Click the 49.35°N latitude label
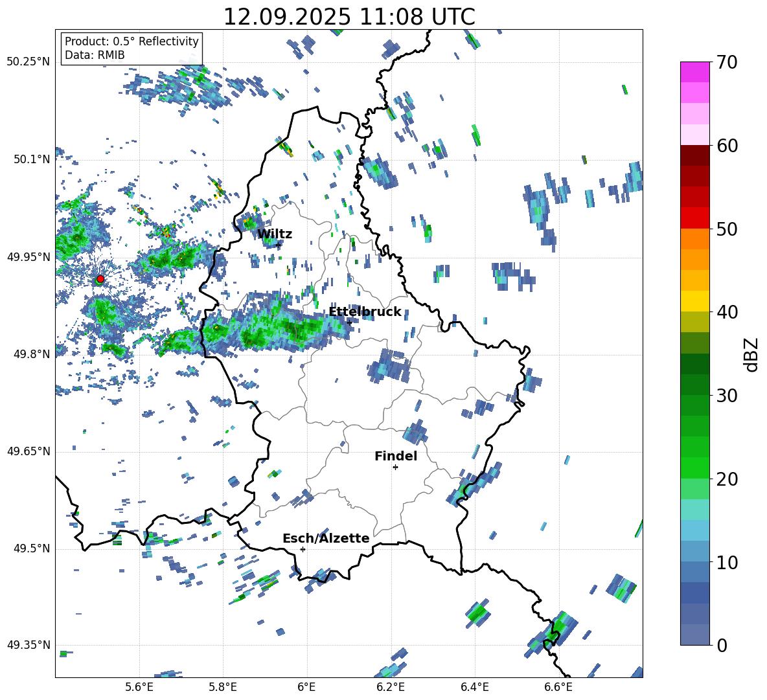The height and width of the screenshot is (700, 767). click(29, 645)
